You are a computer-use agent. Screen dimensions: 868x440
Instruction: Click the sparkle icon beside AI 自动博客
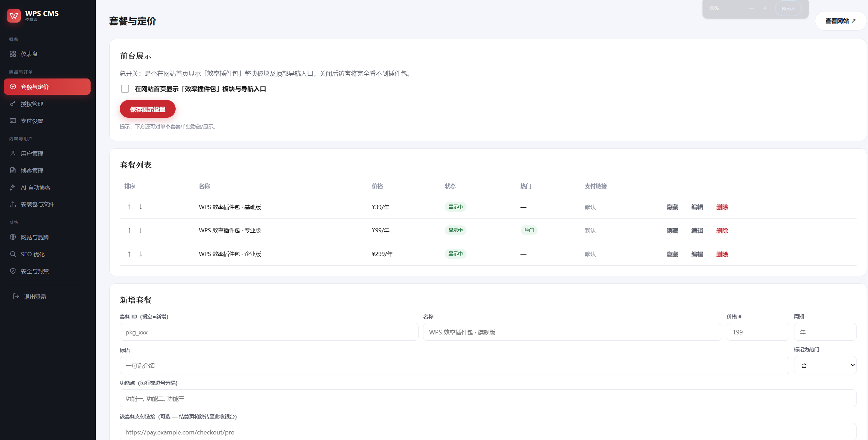[x=13, y=187]
